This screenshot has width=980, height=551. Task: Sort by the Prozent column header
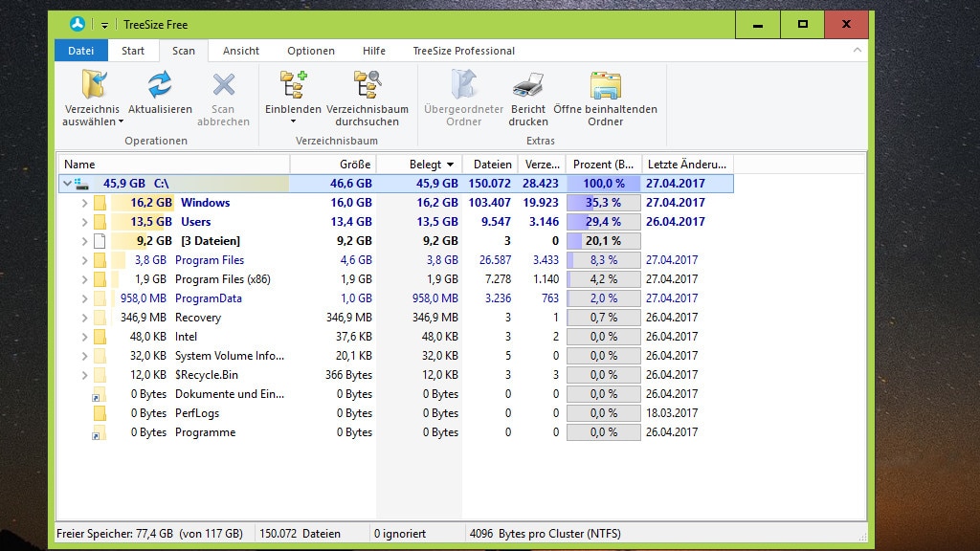pos(604,165)
